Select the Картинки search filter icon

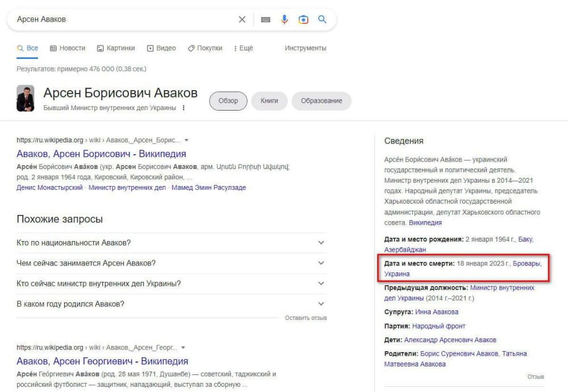pos(101,48)
